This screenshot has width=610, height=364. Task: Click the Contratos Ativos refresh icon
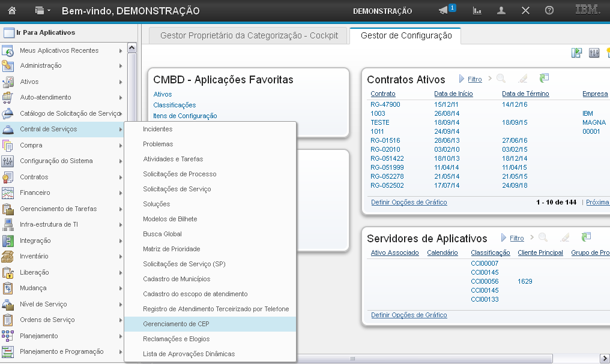click(544, 79)
